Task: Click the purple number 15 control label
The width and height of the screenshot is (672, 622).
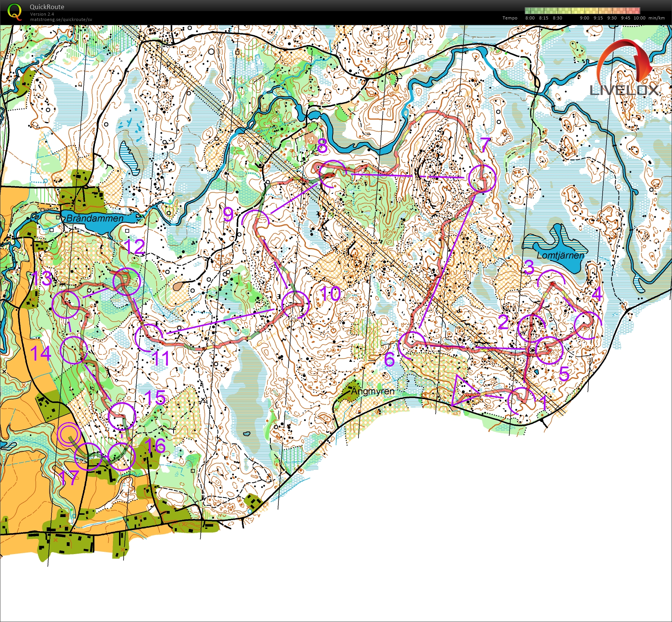Action: (x=155, y=398)
